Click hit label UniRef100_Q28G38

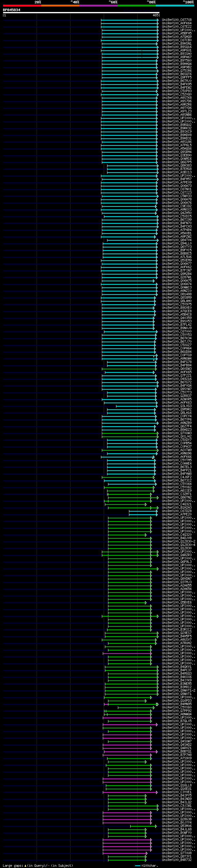coord(176,819)
